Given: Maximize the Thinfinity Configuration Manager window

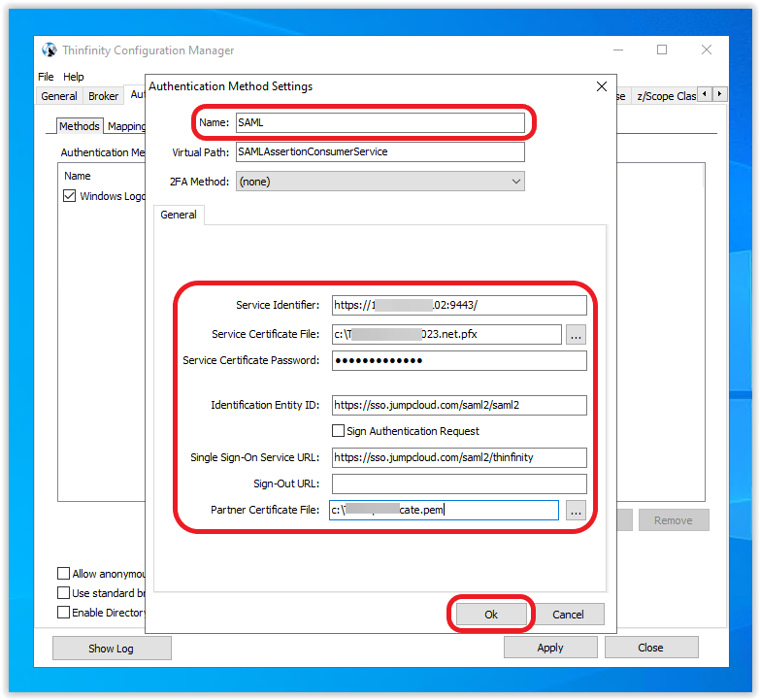Looking at the screenshot, I should [x=662, y=50].
